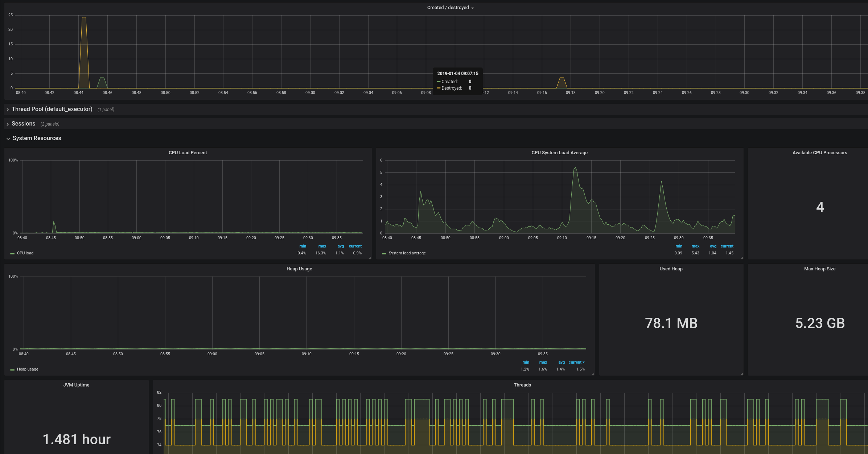Sort Heap Usage legend by current

[x=575, y=363]
